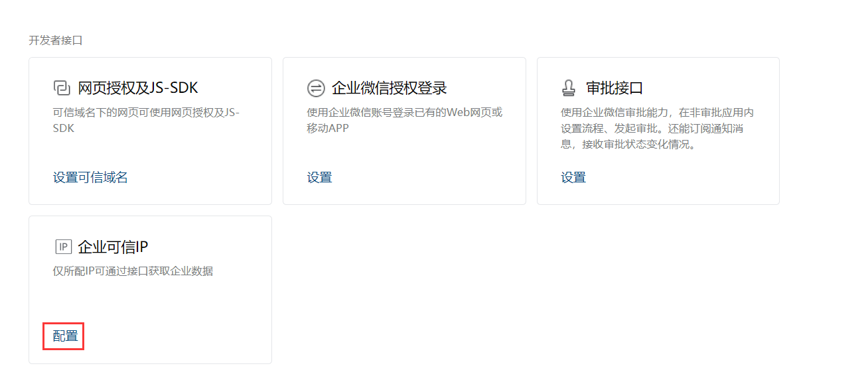Select the 审批接口 card title
This screenshot has width=868, height=384.
[x=615, y=88]
